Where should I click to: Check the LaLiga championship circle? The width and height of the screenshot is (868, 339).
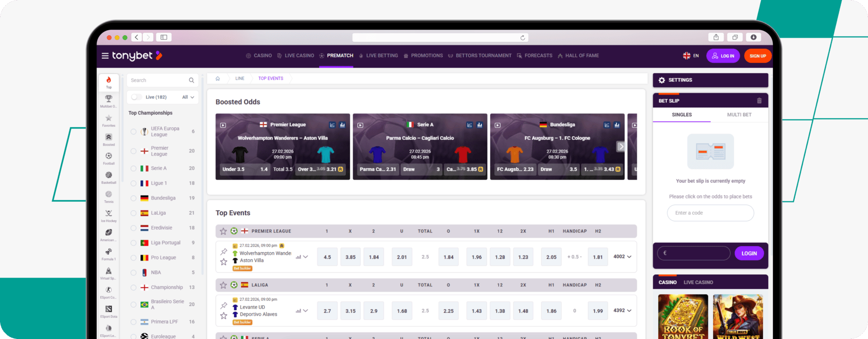[134, 213]
